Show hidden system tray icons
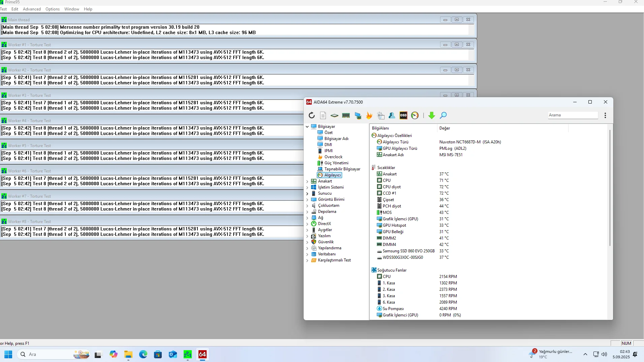 [585, 354]
